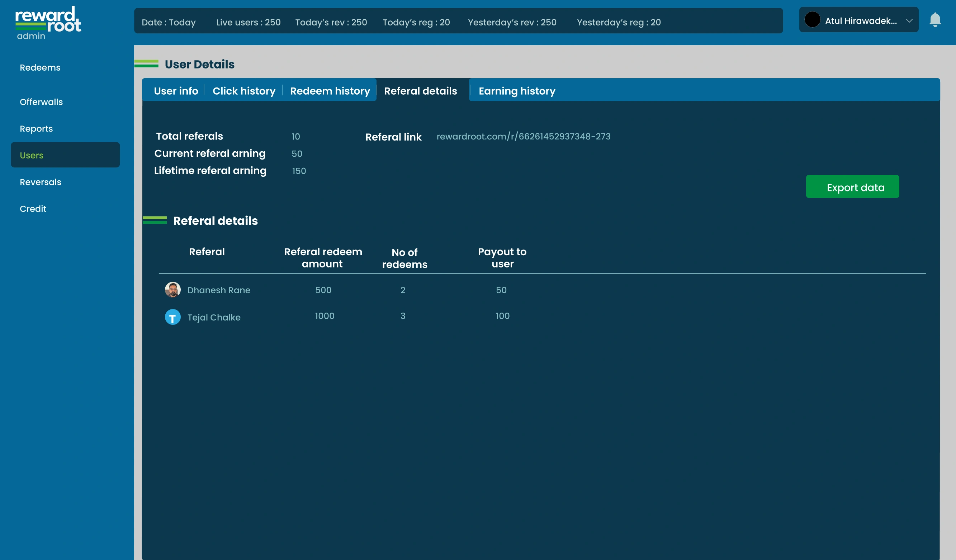Expand the Referal details section header

pos(216,221)
